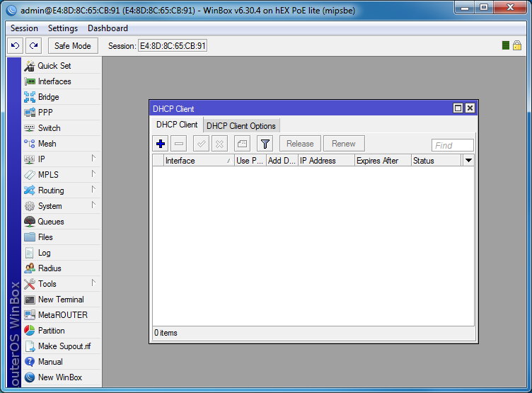Click the Comment icon in DHCP toolbar

[242, 144]
